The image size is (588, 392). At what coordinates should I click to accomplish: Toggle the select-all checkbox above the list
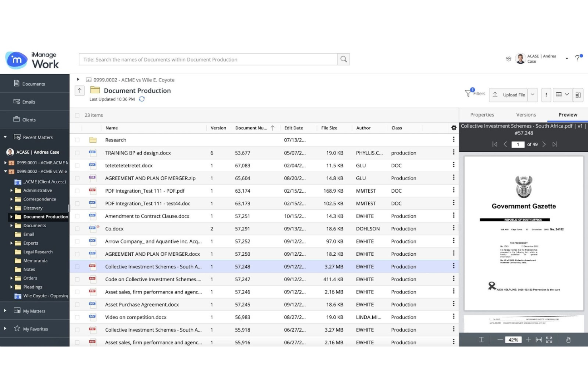pyautogui.click(x=77, y=115)
